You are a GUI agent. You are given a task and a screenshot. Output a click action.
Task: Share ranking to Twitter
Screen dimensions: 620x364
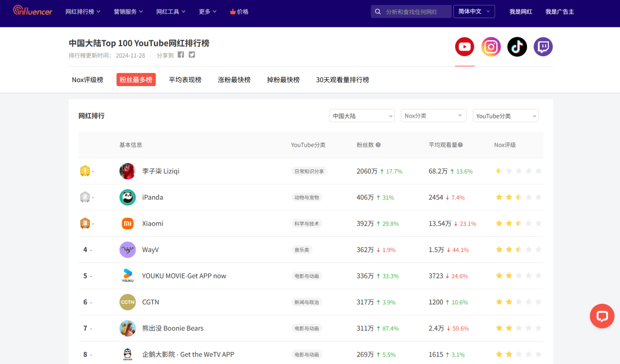tap(192, 55)
